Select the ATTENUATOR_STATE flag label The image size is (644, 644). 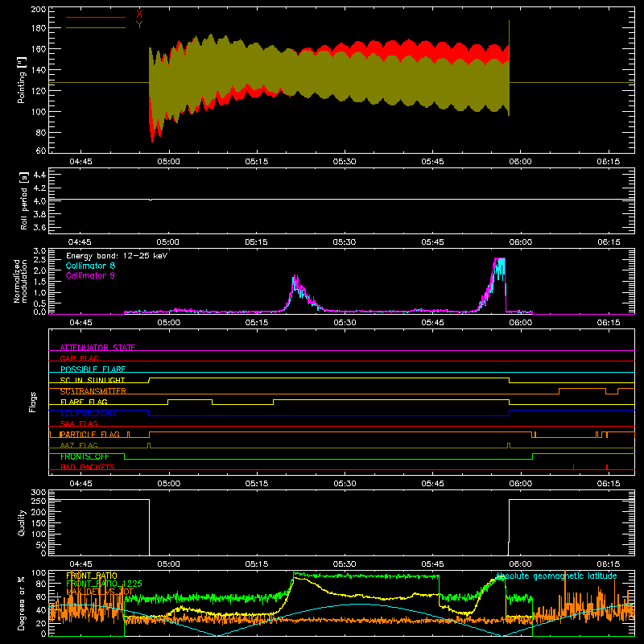tap(97, 348)
